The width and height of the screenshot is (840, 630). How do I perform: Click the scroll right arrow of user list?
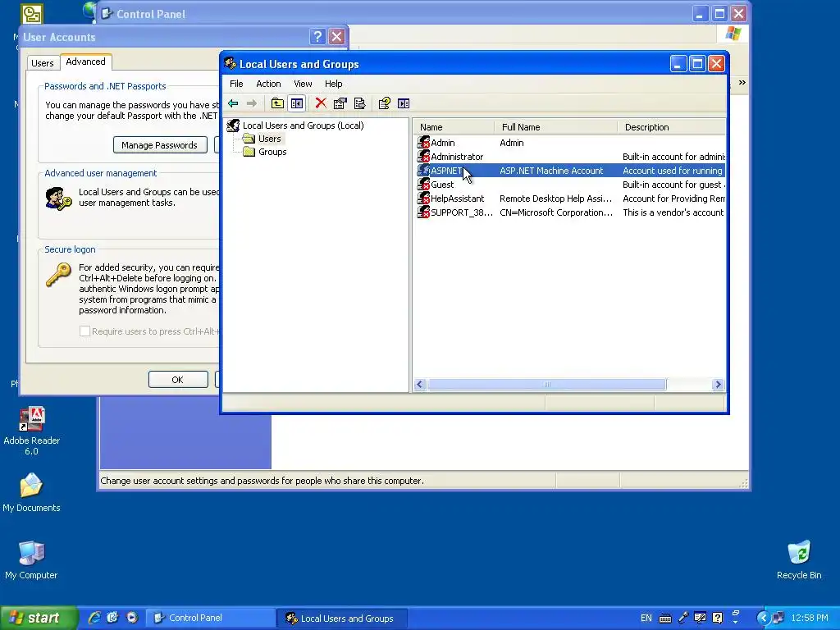[x=718, y=385]
